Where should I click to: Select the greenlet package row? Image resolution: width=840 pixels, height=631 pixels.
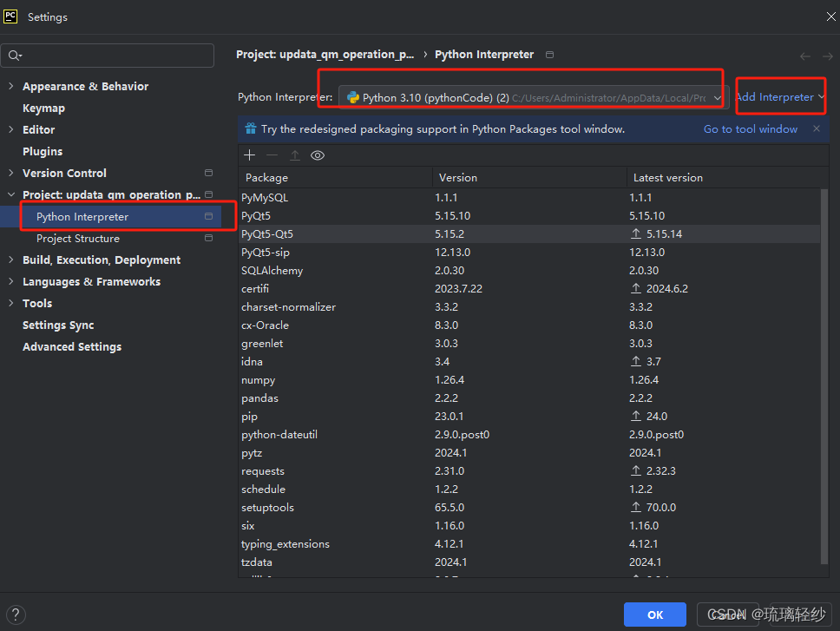[x=529, y=344]
